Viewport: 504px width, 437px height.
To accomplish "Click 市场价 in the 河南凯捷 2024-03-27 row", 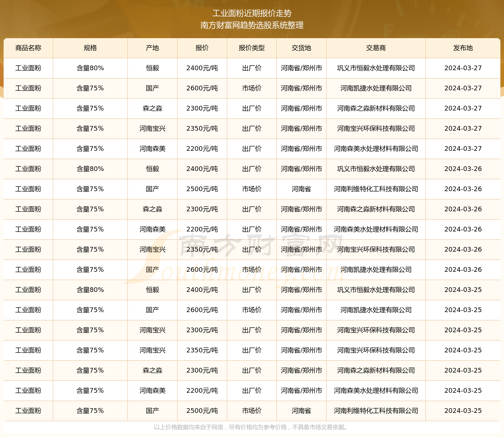I will click(252, 88).
